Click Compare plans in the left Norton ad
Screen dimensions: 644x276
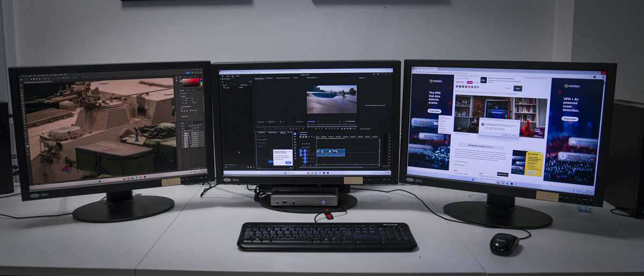(434, 111)
